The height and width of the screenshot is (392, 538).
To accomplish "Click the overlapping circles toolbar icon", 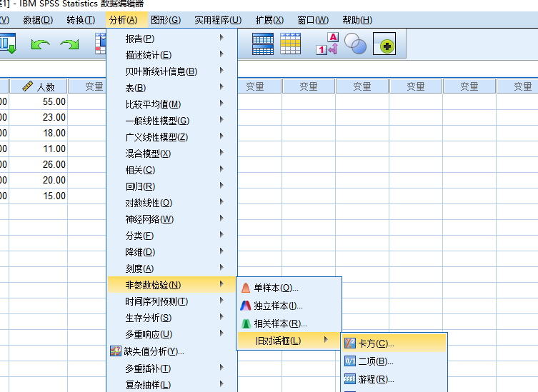I will coord(355,44).
